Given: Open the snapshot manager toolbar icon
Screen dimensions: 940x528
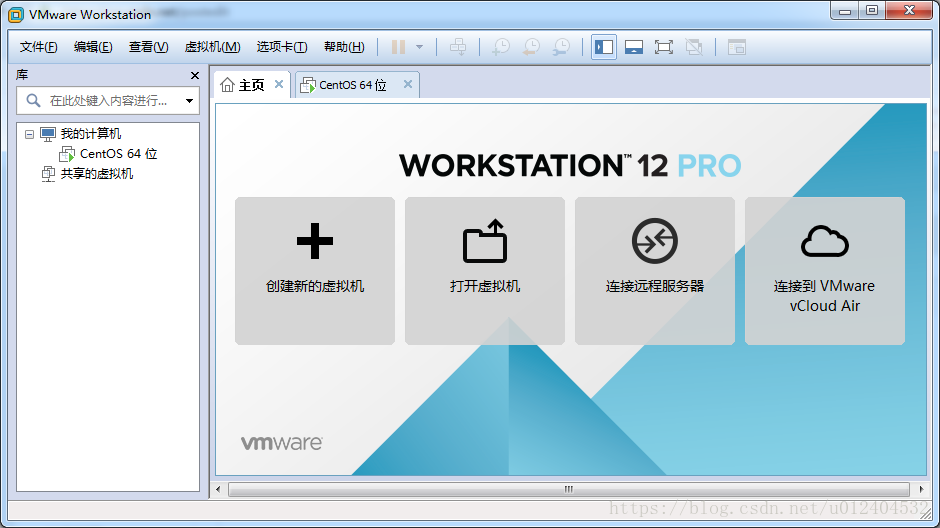Looking at the screenshot, I should click(562, 47).
